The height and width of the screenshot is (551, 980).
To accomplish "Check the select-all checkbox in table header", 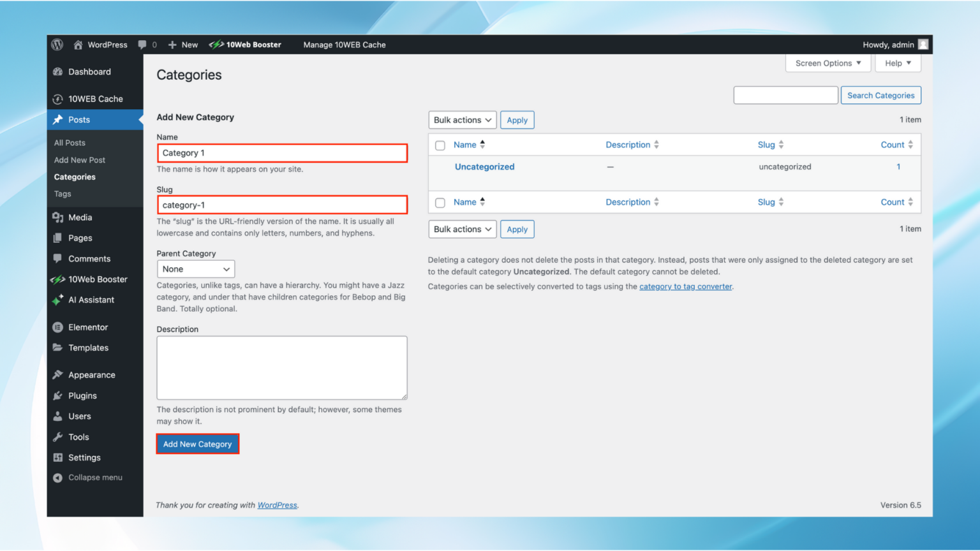I will [440, 145].
